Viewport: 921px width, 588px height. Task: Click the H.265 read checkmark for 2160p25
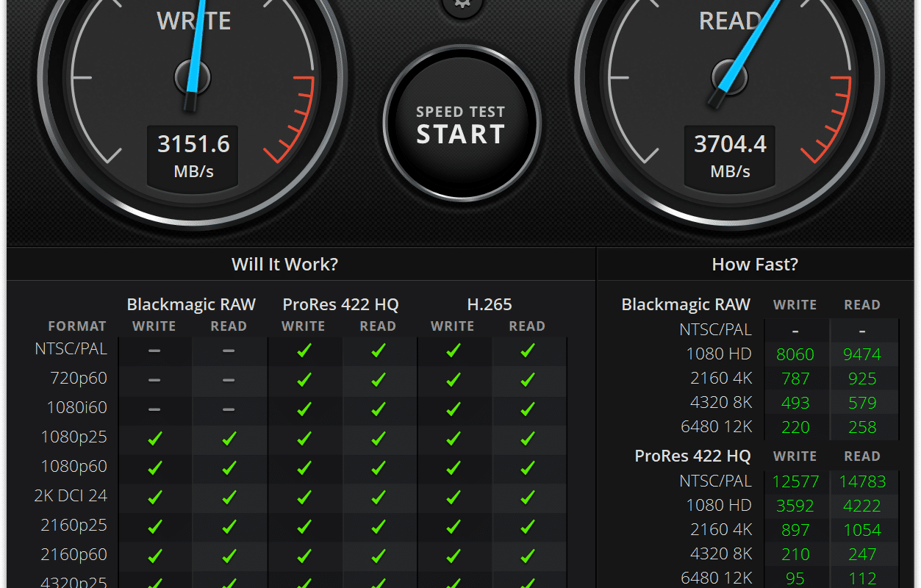527,527
